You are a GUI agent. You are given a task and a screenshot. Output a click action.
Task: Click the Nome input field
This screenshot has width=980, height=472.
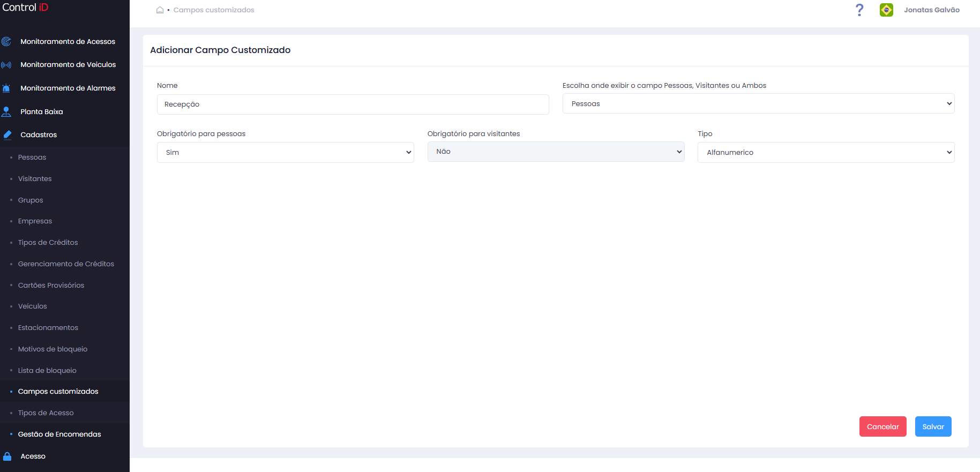(x=353, y=104)
